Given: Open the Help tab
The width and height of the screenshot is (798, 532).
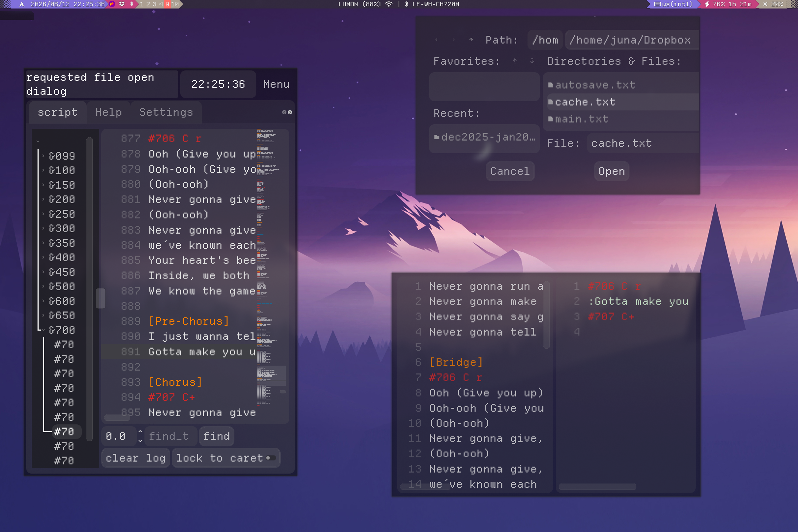Looking at the screenshot, I should [109, 112].
